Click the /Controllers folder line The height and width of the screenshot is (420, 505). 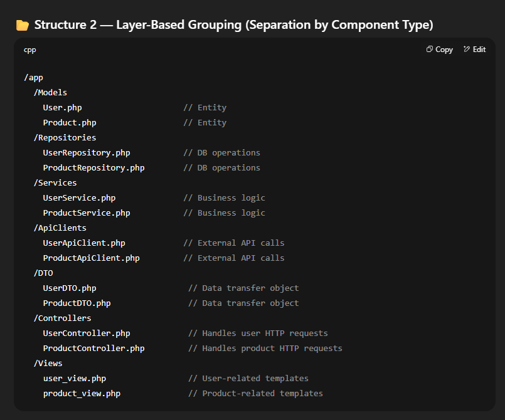(x=62, y=318)
